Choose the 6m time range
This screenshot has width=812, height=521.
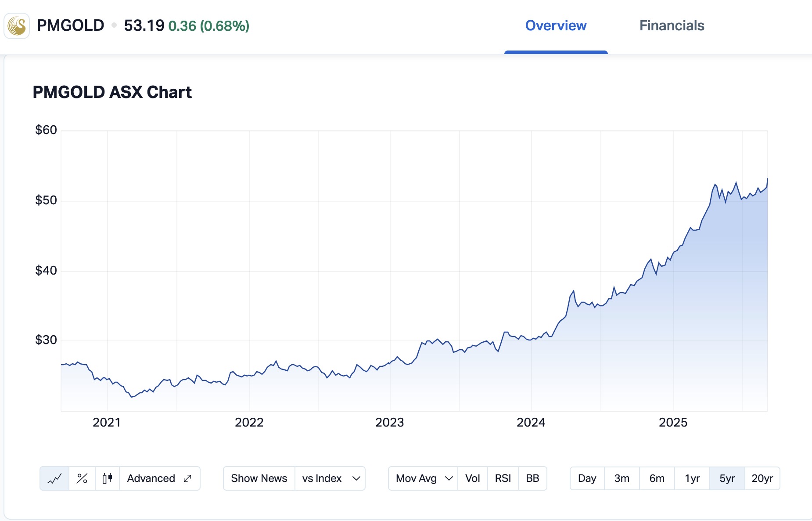(657, 478)
